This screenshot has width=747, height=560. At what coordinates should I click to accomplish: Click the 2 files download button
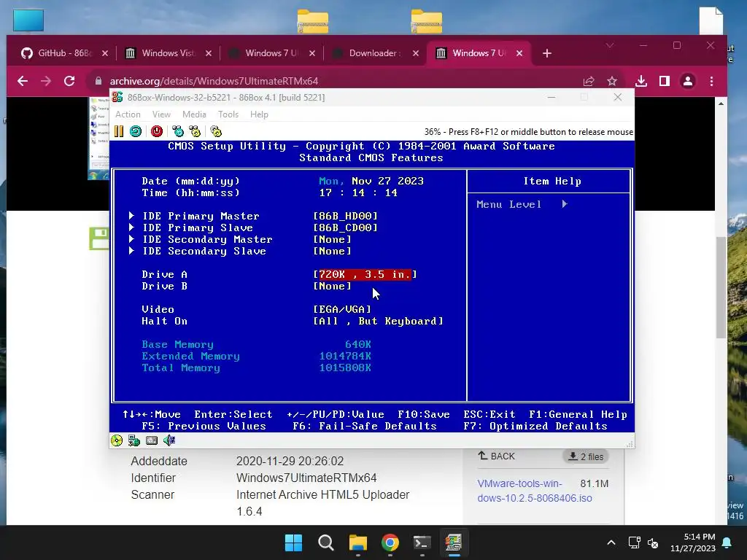tap(586, 456)
